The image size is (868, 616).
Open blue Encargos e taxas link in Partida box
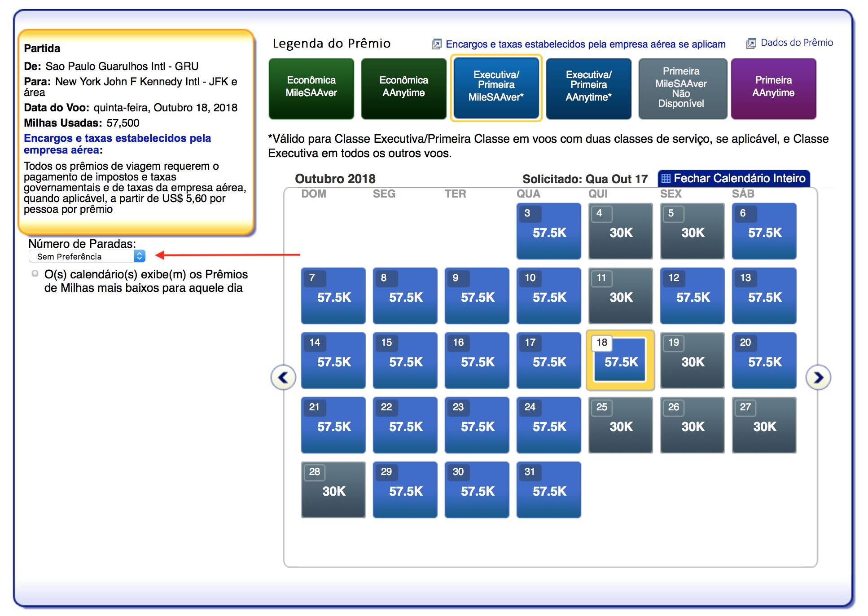pos(117,144)
